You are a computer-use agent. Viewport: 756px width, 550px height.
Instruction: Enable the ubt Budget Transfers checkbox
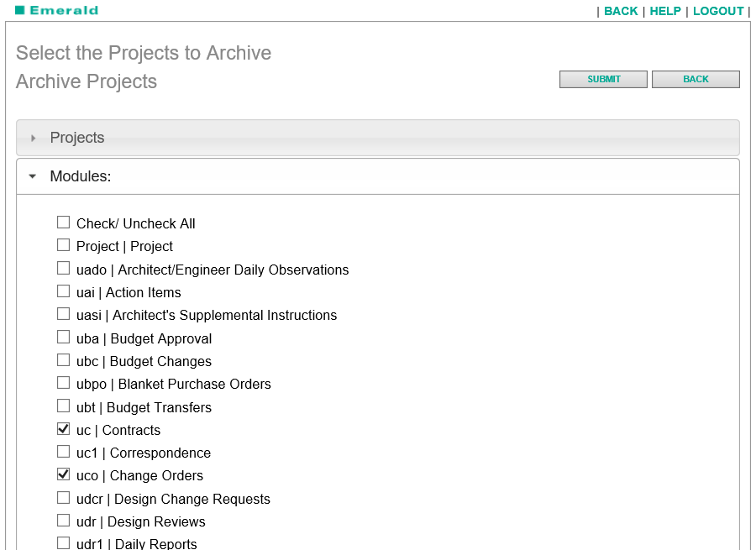click(64, 406)
